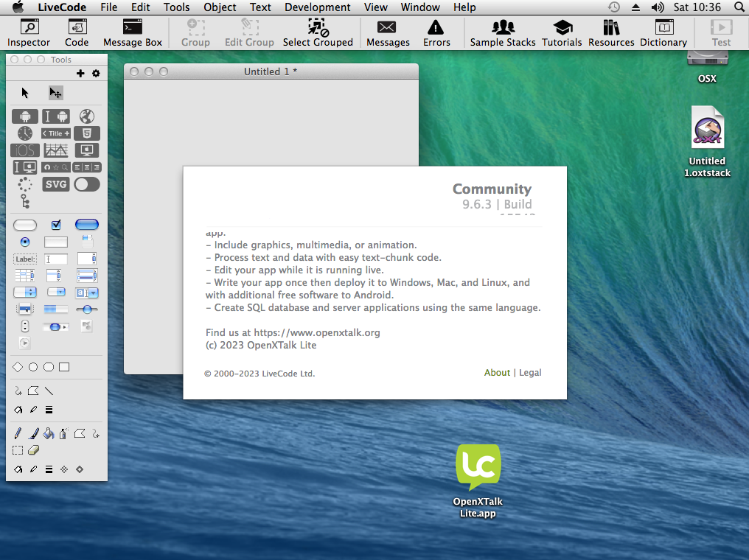Show the Message Box
The image size is (749, 560).
(x=132, y=33)
